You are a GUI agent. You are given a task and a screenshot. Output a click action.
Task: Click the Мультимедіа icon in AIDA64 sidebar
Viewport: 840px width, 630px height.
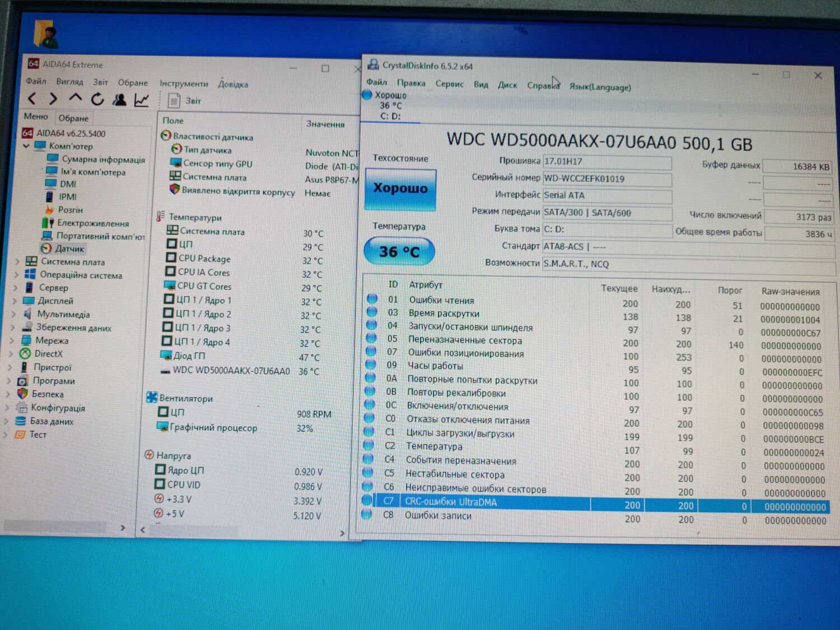tap(27, 314)
